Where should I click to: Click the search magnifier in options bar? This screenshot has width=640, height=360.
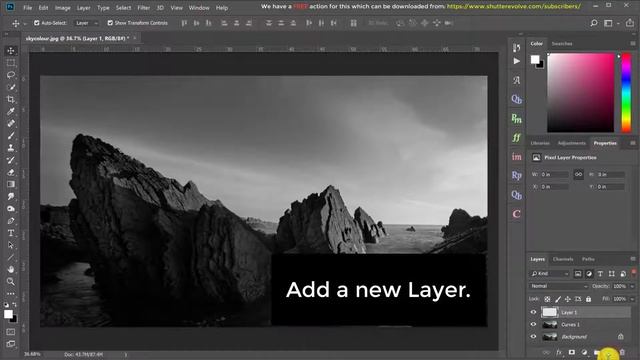pyautogui.click(x=594, y=23)
